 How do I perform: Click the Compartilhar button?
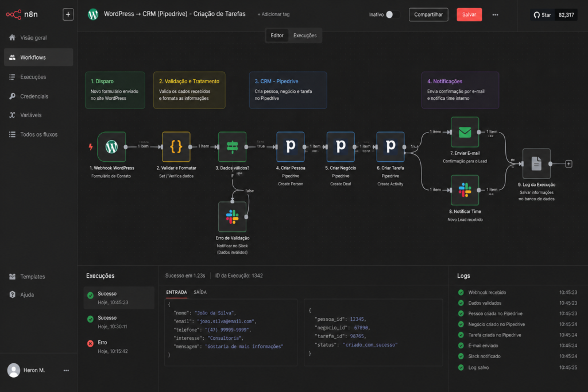tap(428, 14)
